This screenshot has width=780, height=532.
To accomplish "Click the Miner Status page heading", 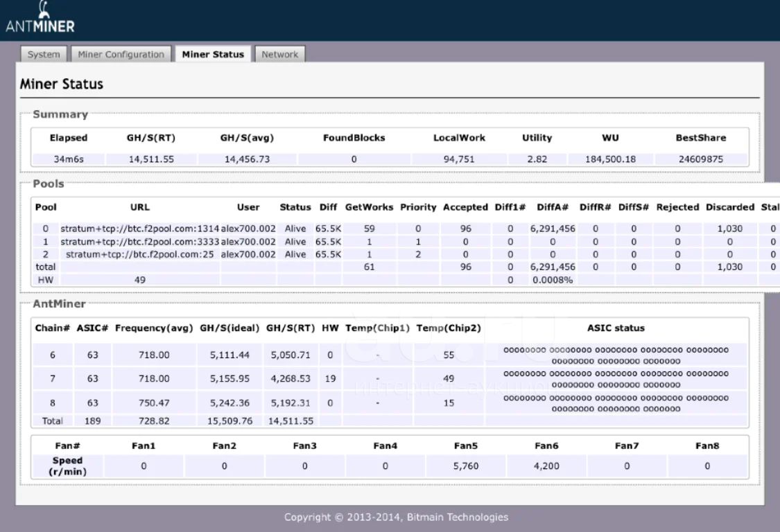I will point(62,84).
